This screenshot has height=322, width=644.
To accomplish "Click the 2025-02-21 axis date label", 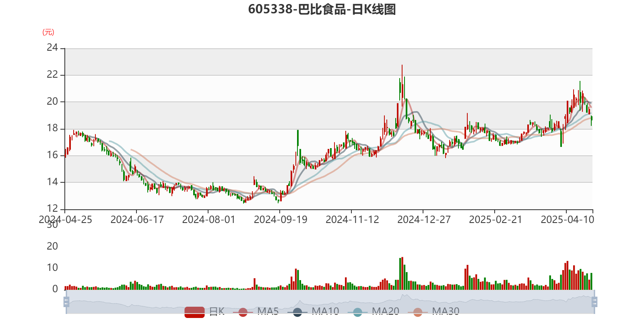I will pyautogui.click(x=495, y=220).
